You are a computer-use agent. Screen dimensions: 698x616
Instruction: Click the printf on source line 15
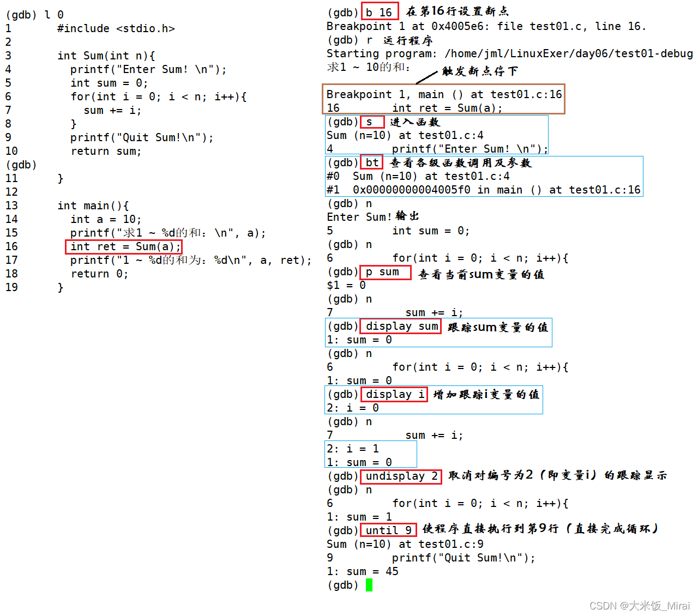point(168,233)
